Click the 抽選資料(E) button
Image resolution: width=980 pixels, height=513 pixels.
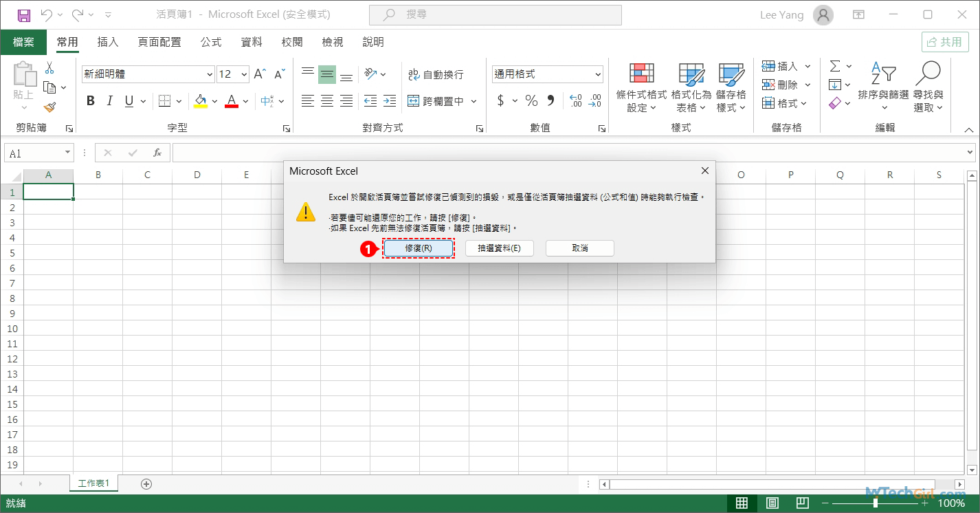click(x=499, y=248)
